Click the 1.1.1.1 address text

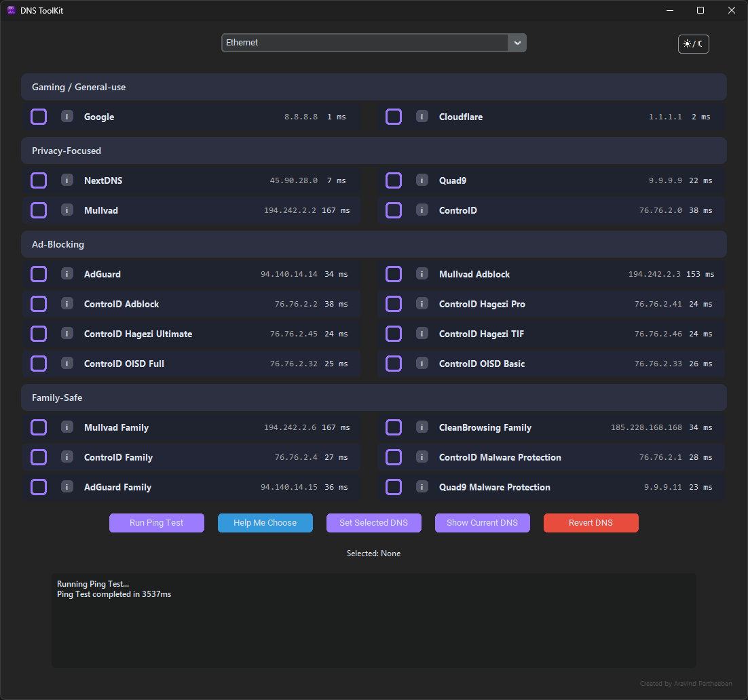click(x=665, y=117)
